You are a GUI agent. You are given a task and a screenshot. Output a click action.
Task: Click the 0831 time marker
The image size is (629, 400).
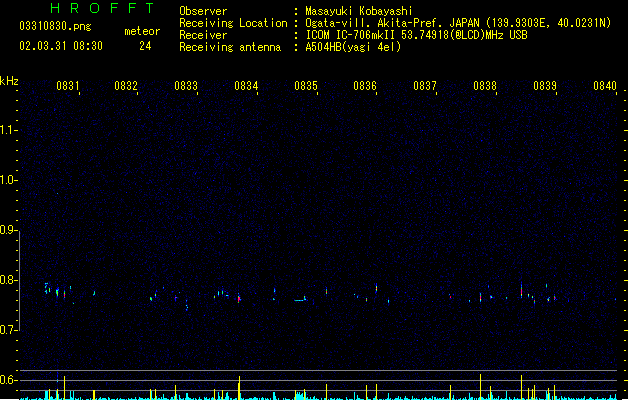point(68,86)
